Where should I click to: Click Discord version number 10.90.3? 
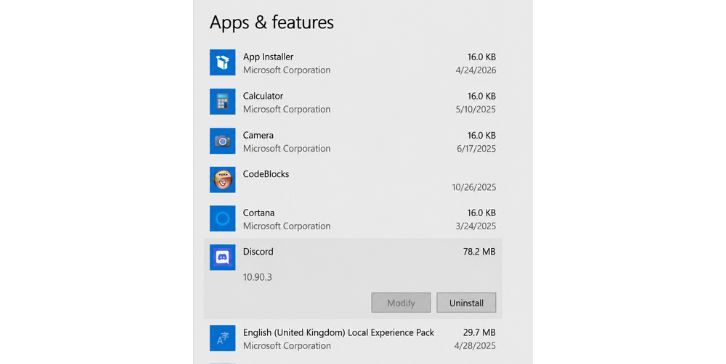(257, 277)
